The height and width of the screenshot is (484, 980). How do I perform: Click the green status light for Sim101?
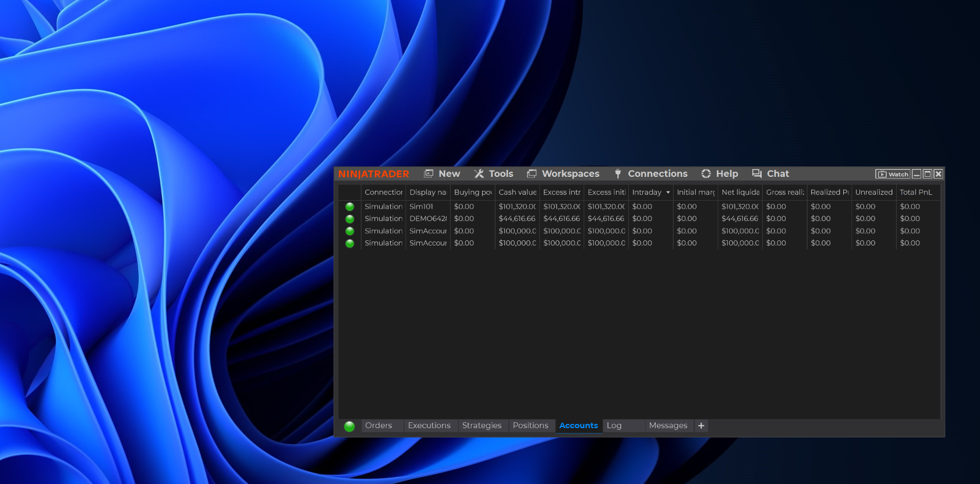point(349,207)
